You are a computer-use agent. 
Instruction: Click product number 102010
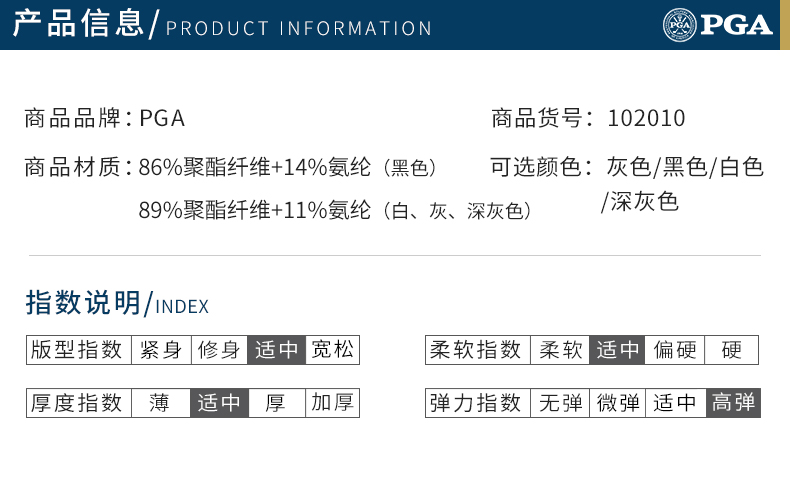pyautogui.click(x=646, y=119)
